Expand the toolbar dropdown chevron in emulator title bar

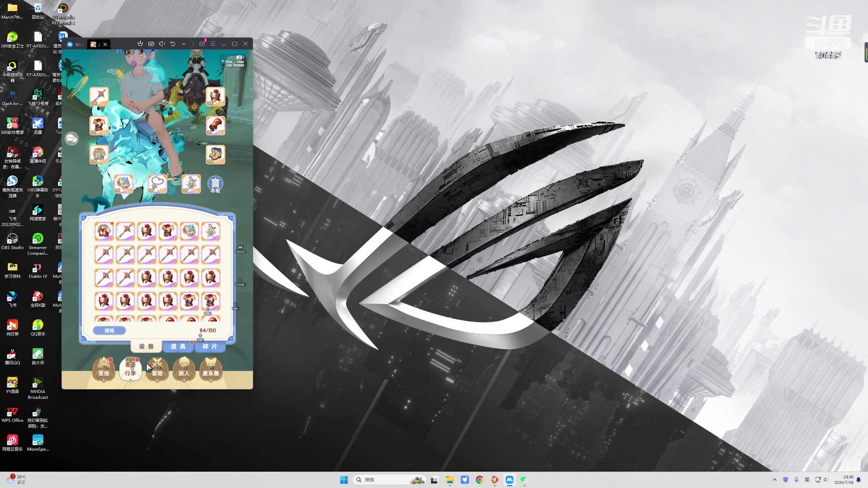184,44
